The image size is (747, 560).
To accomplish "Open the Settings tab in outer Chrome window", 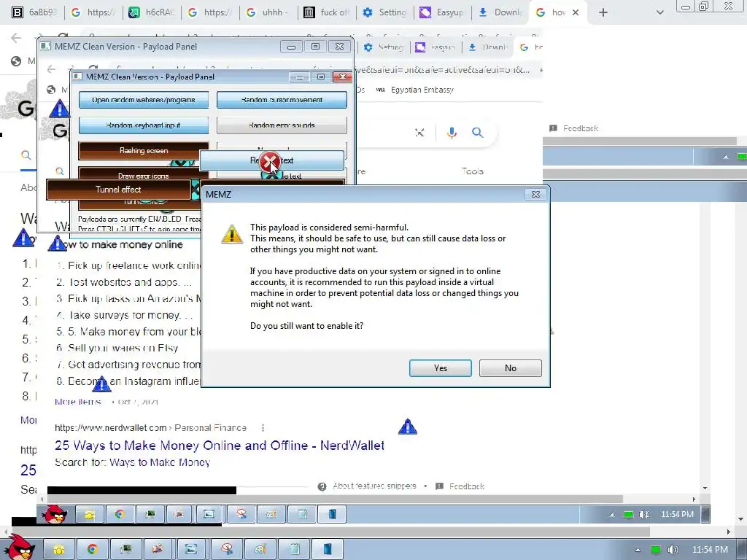I will pyautogui.click(x=385, y=12).
